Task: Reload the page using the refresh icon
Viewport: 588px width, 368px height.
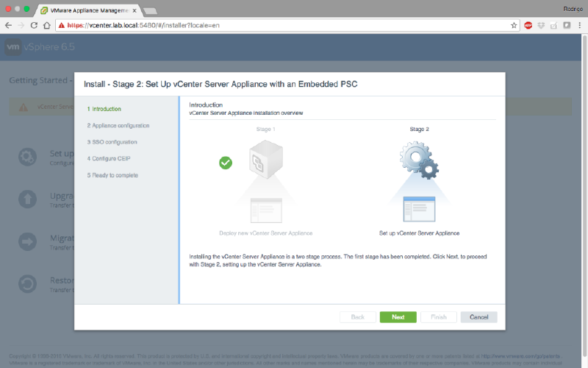Action: click(35, 25)
